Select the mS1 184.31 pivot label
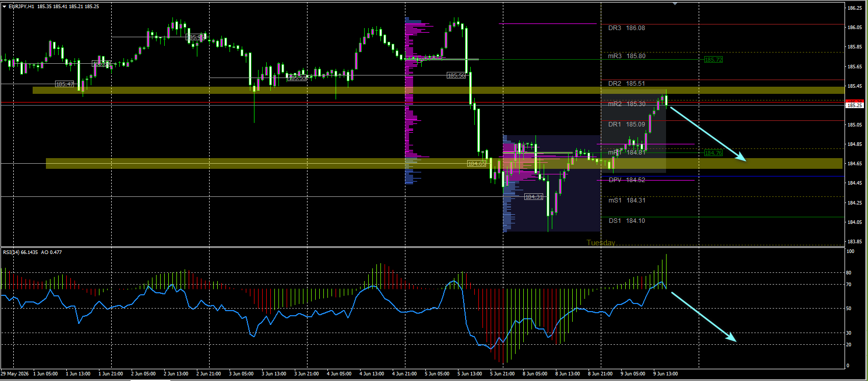 pyautogui.click(x=626, y=200)
